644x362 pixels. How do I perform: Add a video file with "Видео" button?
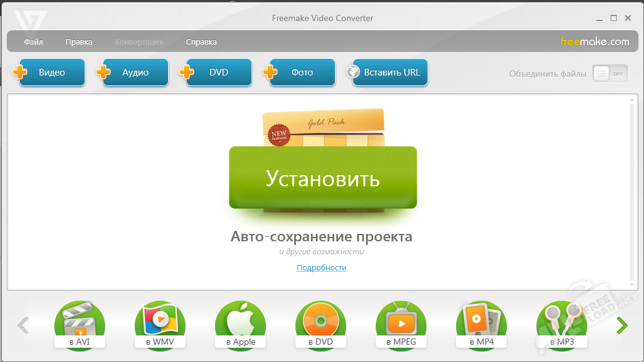coord(51,72)
